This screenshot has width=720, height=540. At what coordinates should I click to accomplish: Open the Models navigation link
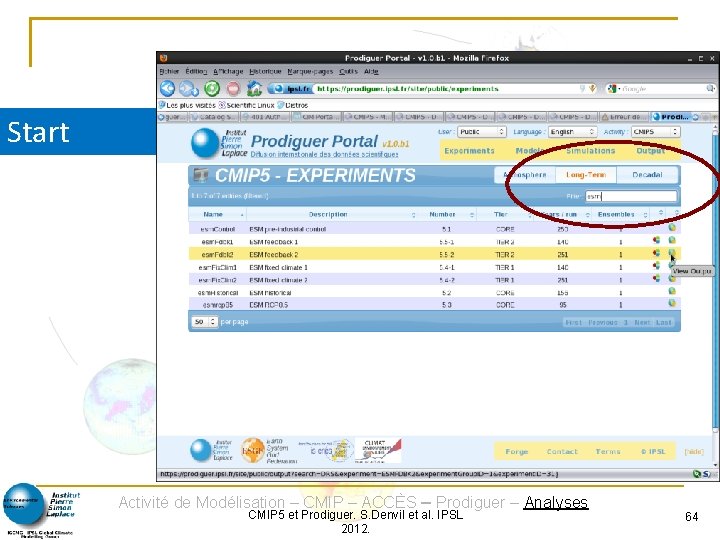pyautogui.click(x=530, y=151)
